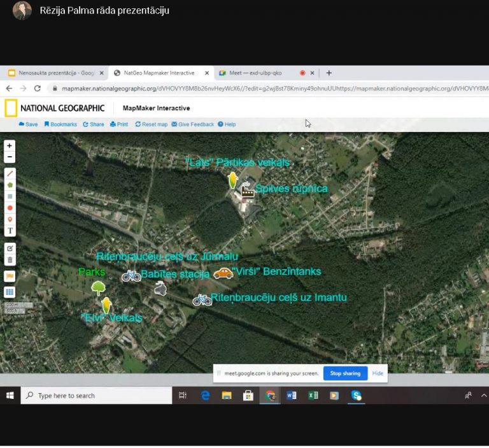Viewport: 489px width, 448px height.
Task: Select the add marker pin tool
Action: coord(10,219)
